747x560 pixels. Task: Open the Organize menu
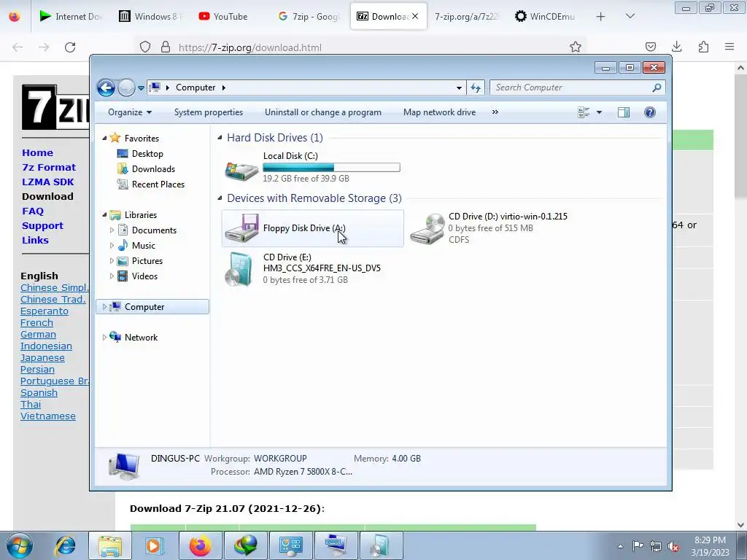pyautogui.click(x=130, y=112)
